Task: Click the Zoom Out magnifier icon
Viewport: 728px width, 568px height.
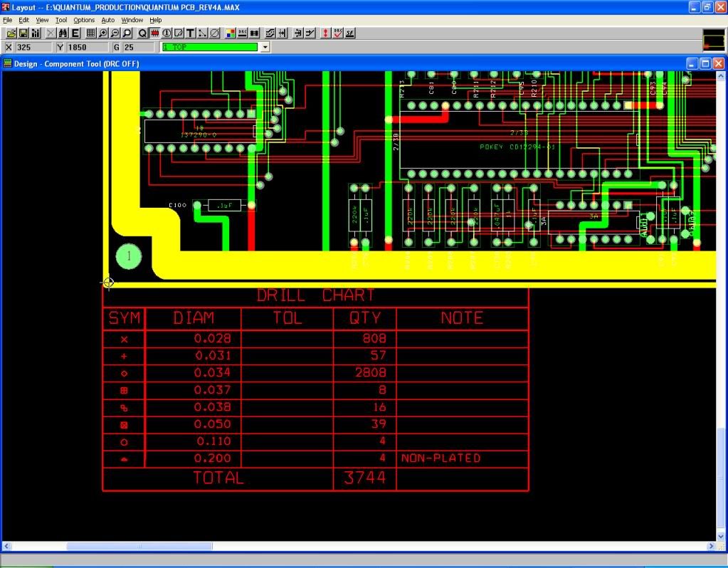Action: (x=115, y=33)
